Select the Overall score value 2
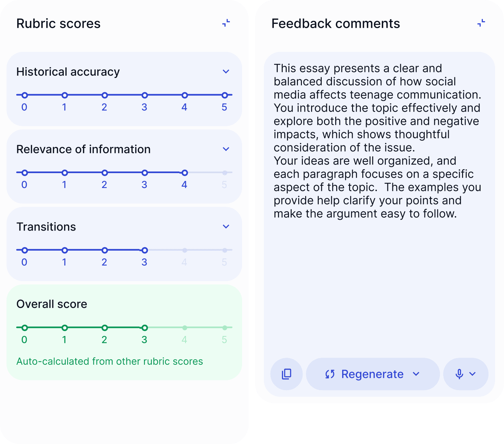 click(x=104, y=328)
